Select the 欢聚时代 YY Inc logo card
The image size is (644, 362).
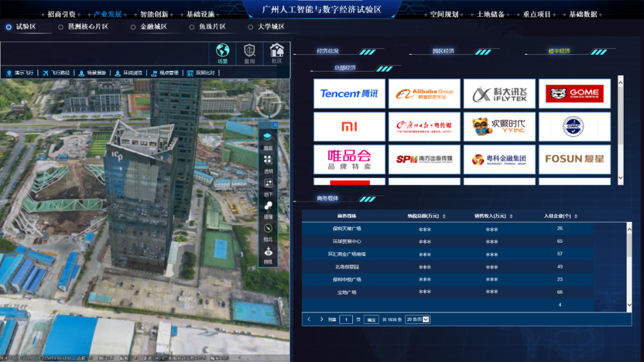click(x=500, y=126)
